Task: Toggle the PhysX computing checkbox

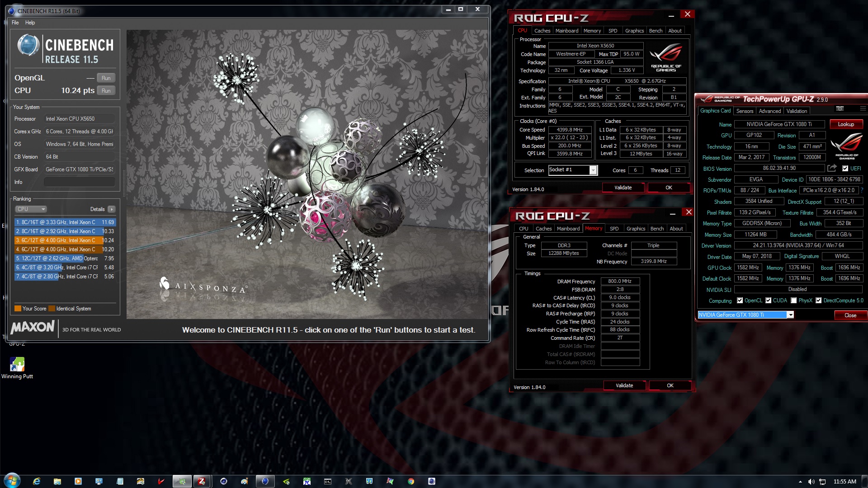Action: 793,300
